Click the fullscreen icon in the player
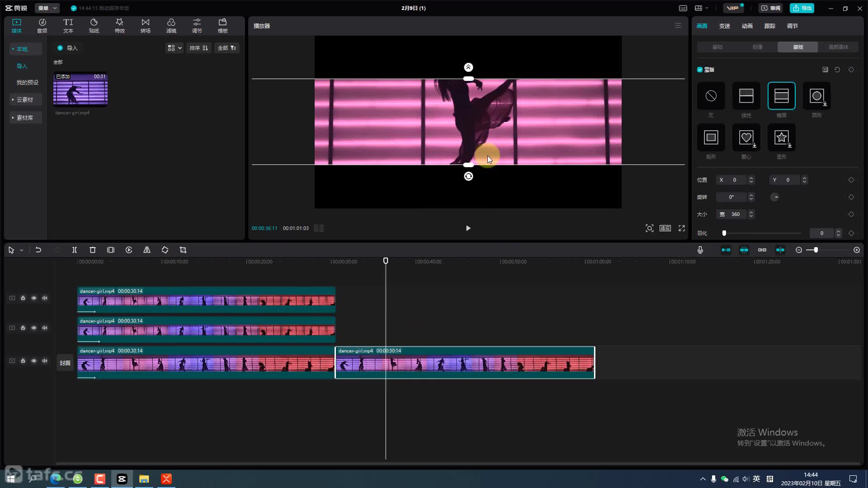The image size is (868, 488). click(x=682, y=228)
